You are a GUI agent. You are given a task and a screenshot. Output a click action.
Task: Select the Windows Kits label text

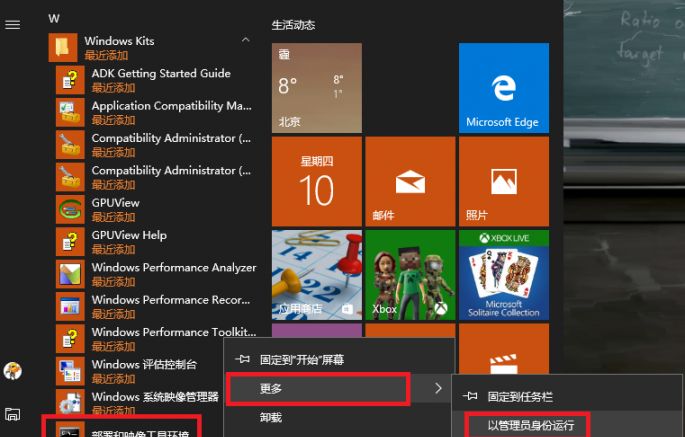point(119,41)
